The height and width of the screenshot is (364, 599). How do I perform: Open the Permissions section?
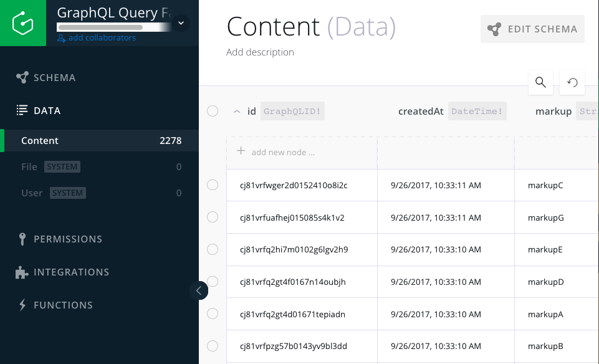60,239
